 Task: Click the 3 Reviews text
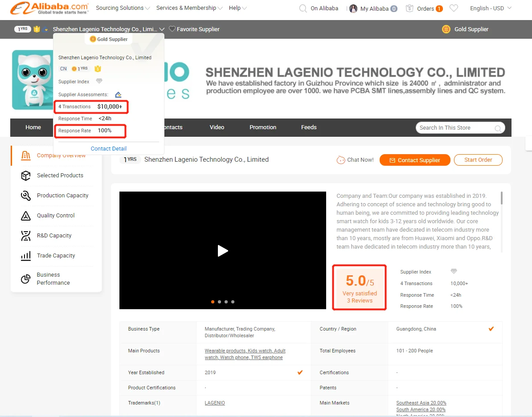360,301
